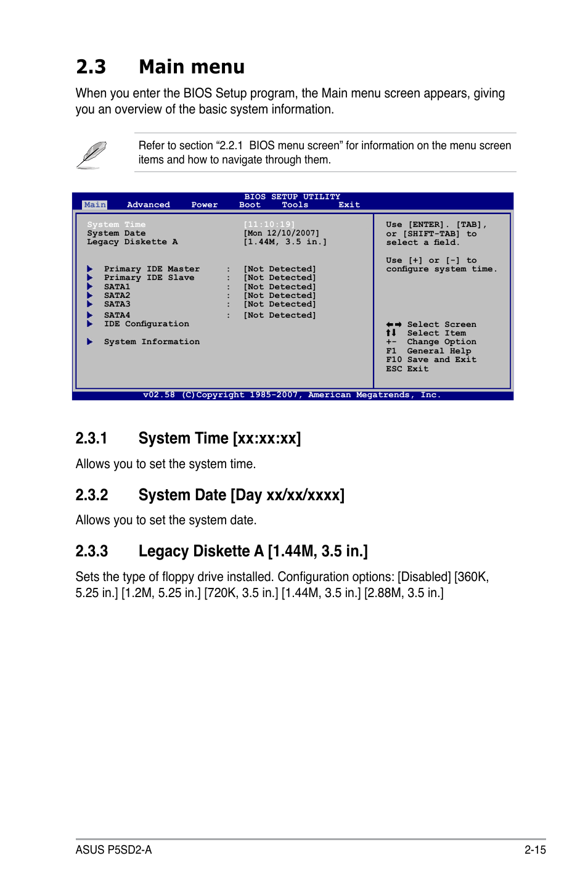Click 'Use [+] or [-]' help text

(441, 265)
